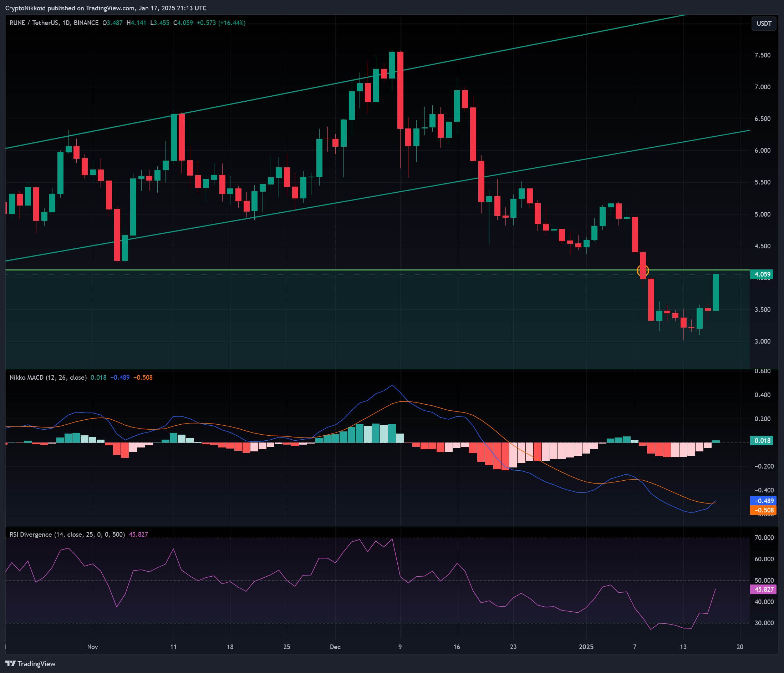Image resolution: width=784 pixels, height=673 pixels.
Task: Click the 0.400 MACD axis label
Action: (763, 395)
